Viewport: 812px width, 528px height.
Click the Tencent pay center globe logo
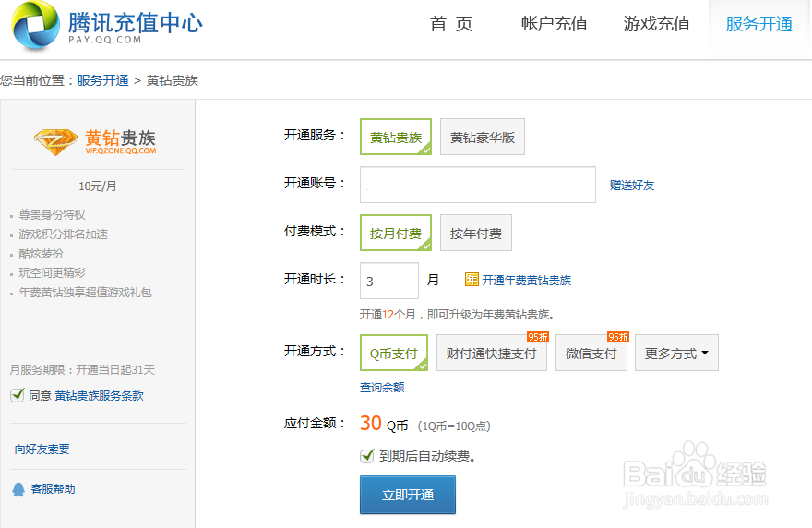pos(36,25)
